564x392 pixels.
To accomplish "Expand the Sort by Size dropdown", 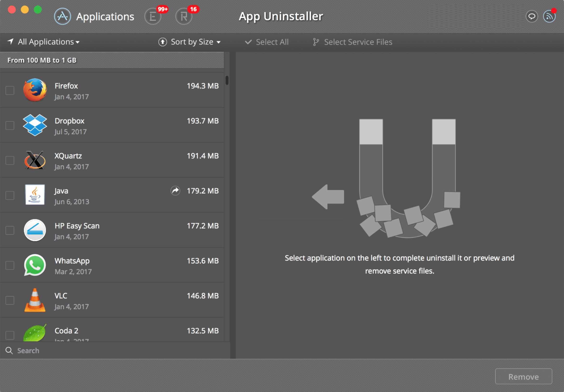I will click(x=196, y=42).
